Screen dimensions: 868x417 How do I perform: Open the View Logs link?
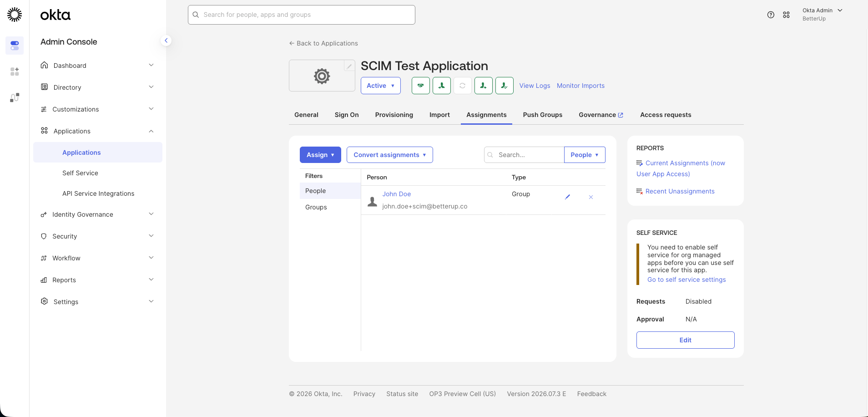pyautogui.click(x=535, y=86)
